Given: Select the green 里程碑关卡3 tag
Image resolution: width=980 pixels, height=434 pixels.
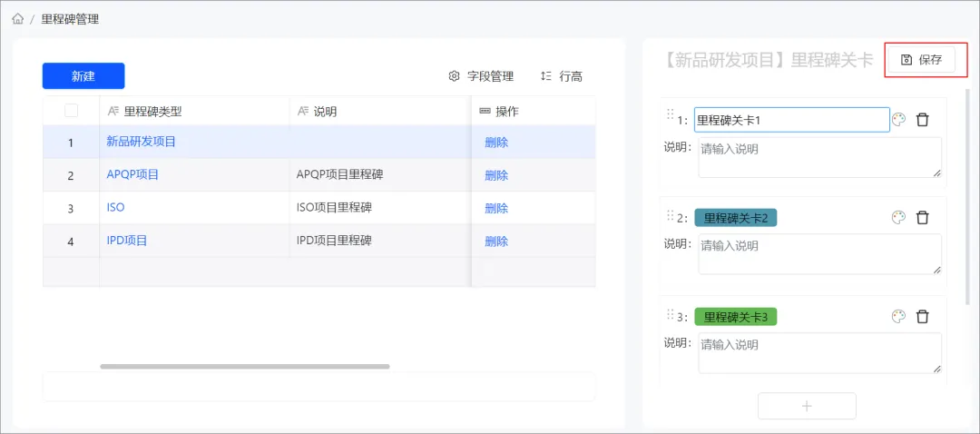Looking at the screenshot, I should tap(736, 317).
